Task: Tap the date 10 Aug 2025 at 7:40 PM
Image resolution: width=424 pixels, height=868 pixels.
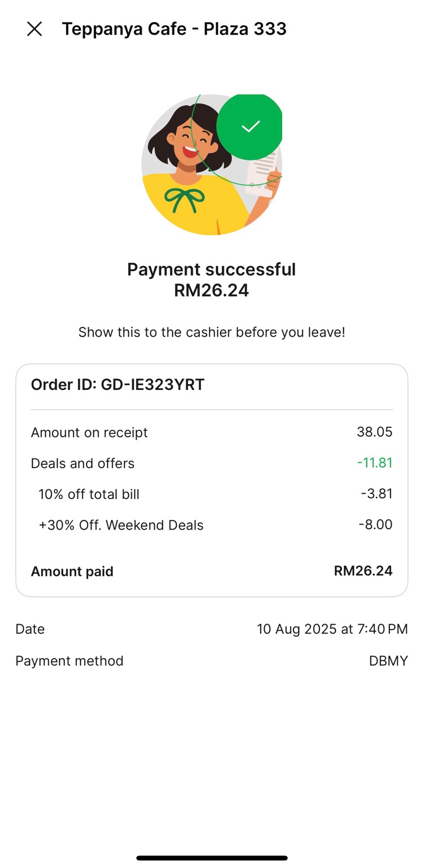Action: (332, 629)
